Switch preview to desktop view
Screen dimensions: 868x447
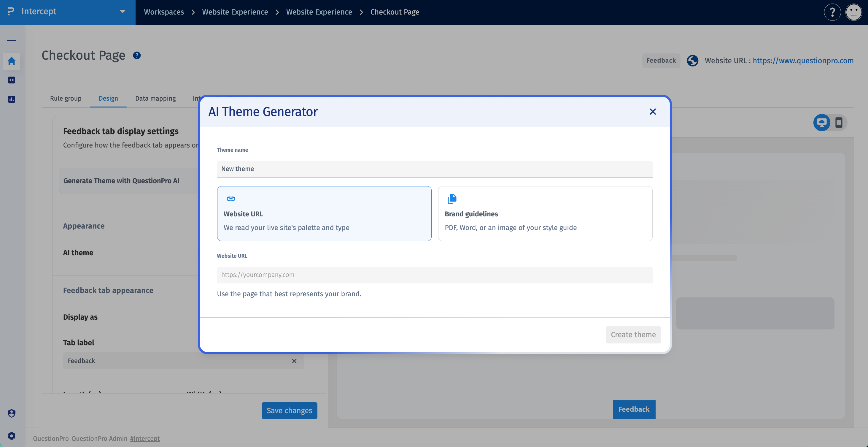pos(821,122)
